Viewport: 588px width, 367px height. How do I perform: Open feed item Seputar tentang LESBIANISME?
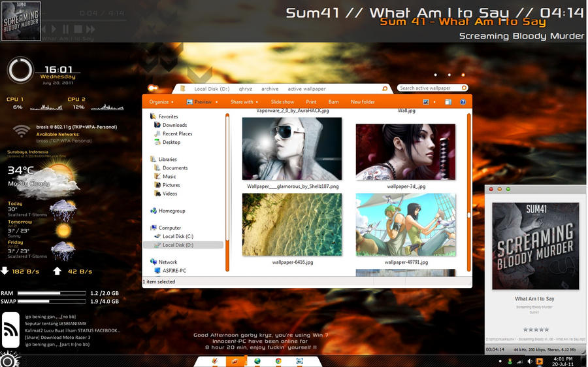56,323
